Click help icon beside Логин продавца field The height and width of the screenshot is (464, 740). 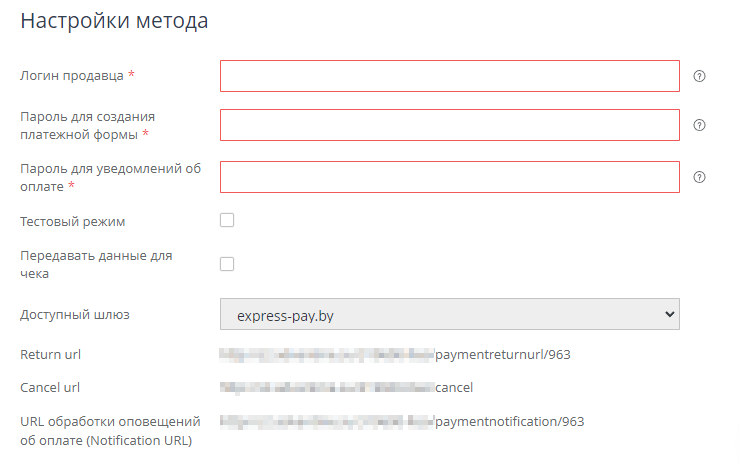coord(699,76)
